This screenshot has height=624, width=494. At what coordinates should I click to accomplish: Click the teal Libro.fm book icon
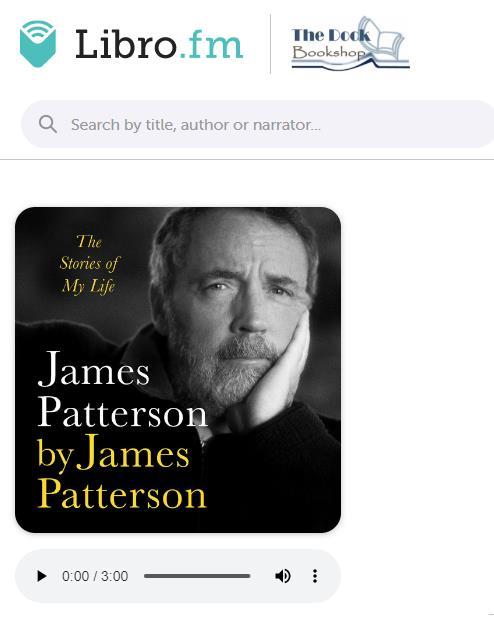(x=38, y=44)
